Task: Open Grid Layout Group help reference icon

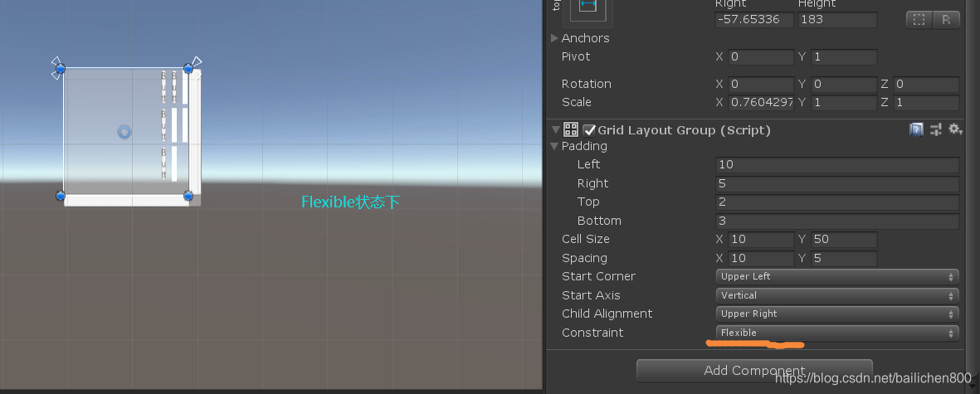Action: tap(916, 129)
